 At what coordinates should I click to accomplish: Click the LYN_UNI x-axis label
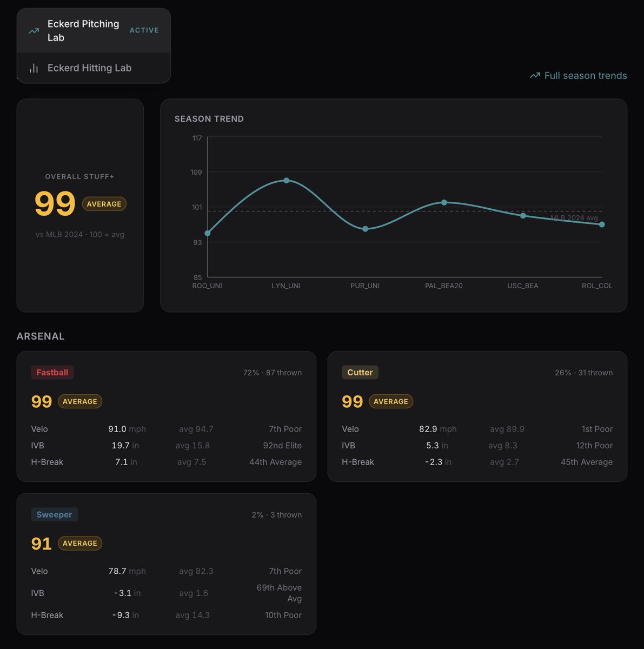(x=286, y=286)
